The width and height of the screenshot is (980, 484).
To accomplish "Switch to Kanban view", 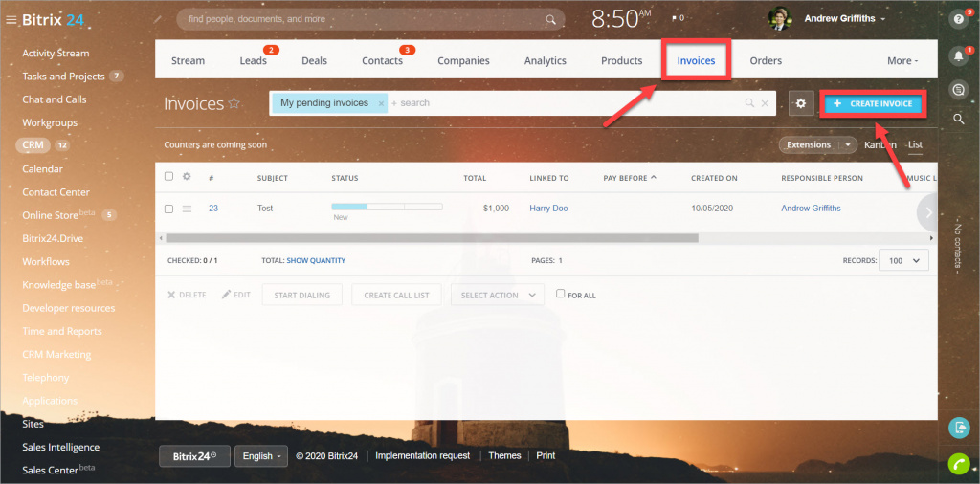I will point(880,144).
